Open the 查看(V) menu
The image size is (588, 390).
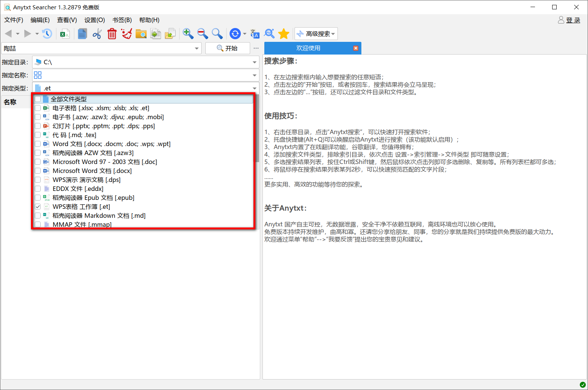67,20
